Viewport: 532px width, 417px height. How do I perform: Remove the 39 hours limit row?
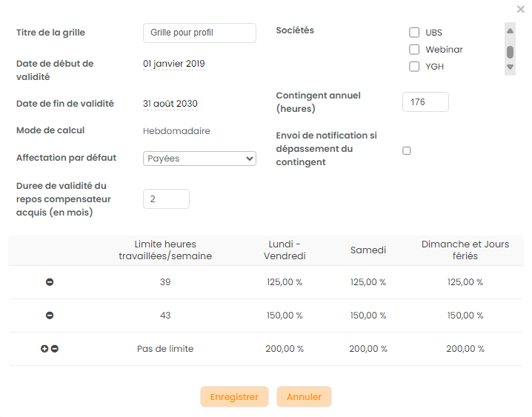50,282
